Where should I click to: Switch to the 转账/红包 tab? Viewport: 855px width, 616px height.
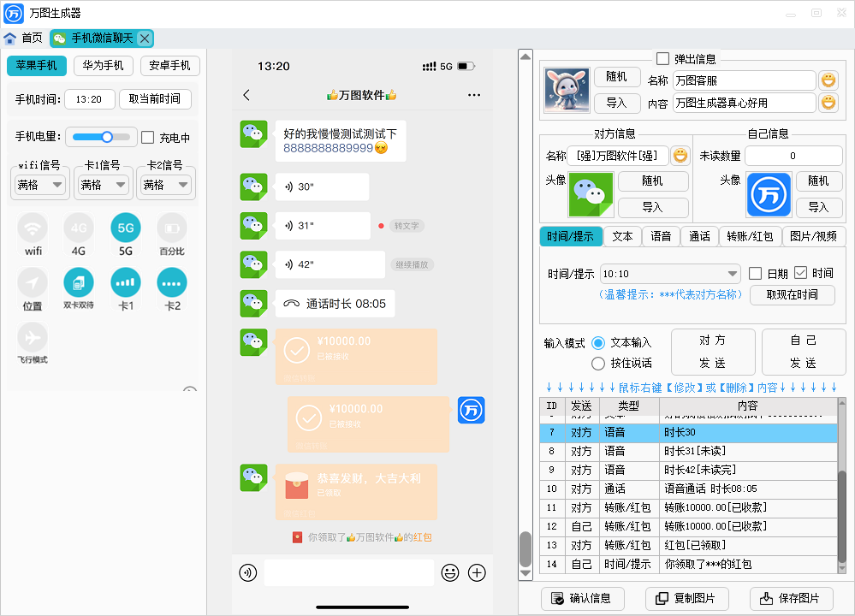point(751,237)
